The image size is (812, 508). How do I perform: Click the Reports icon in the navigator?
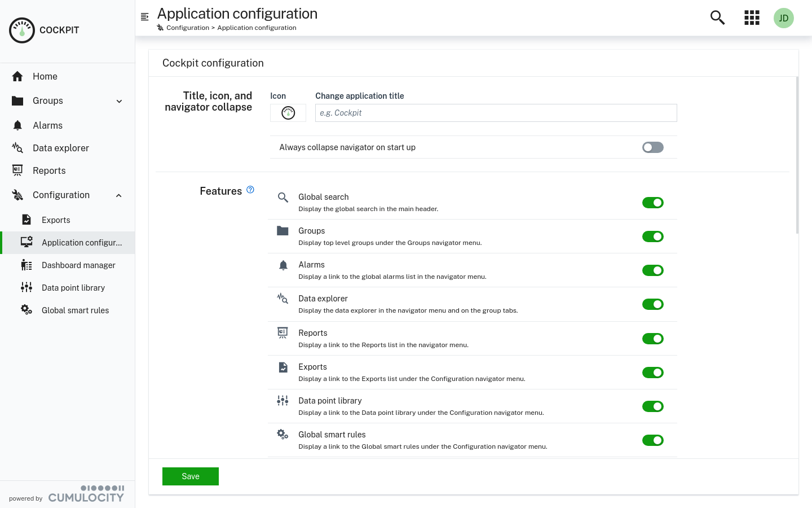[x=17, y=170]
